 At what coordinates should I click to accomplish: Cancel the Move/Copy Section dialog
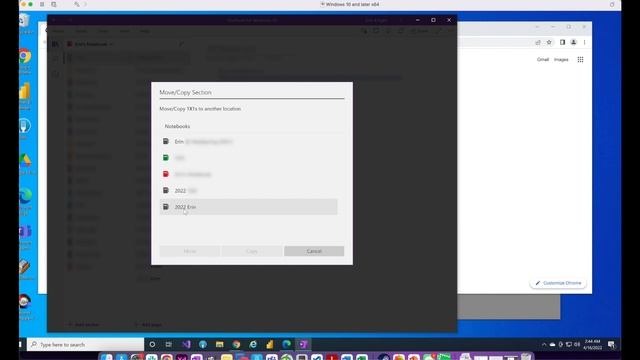(x=314, y=251)
